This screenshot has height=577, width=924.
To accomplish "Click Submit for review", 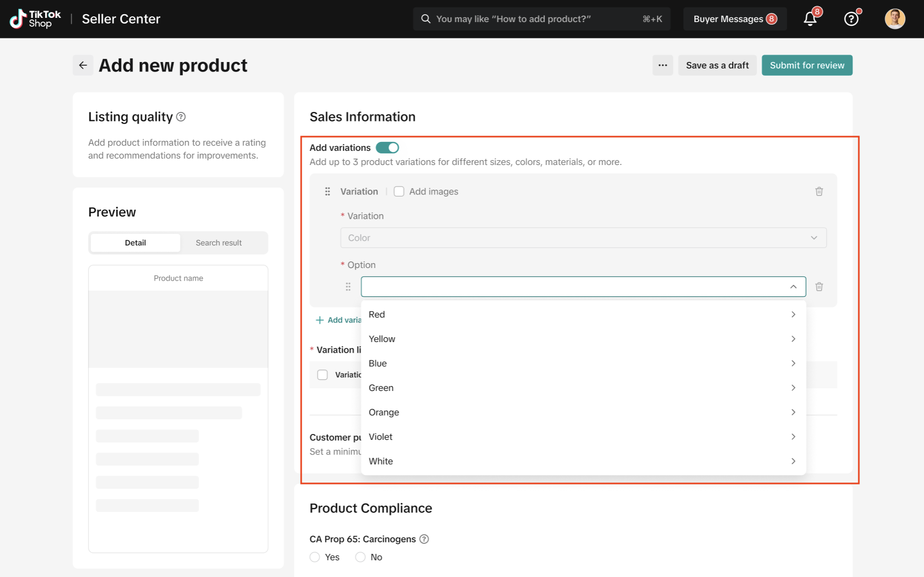I will point(807,65).
